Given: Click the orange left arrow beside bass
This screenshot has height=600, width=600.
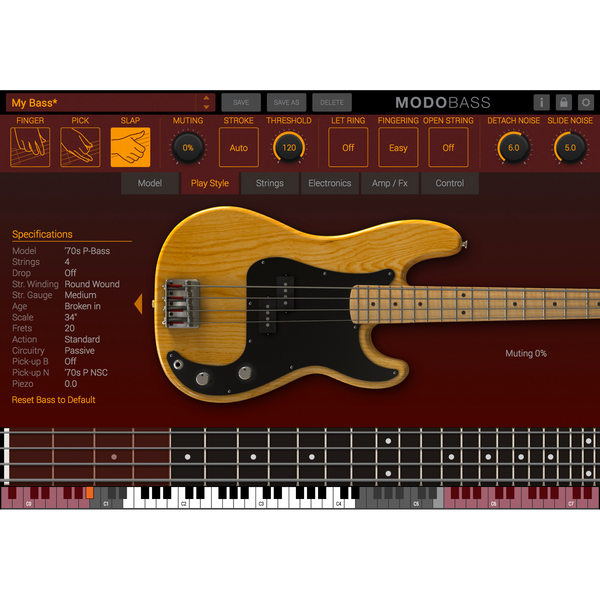Looking at the screenshot, I should coord(139,304).
